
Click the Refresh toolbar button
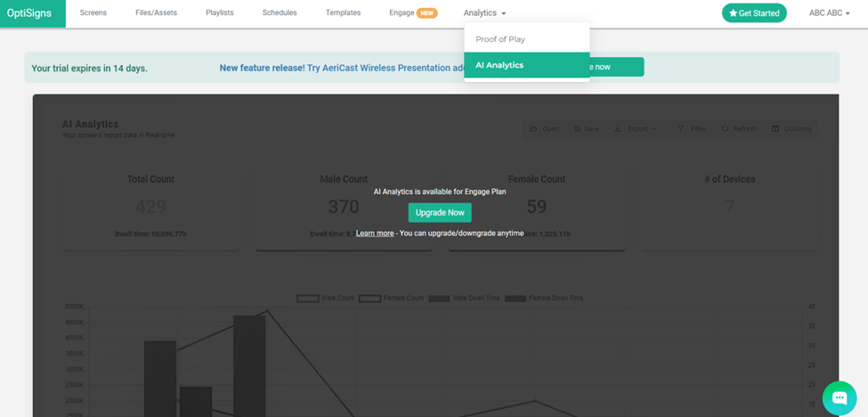738,129
